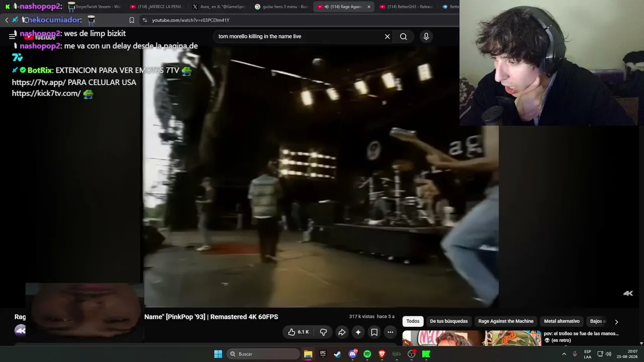The image size is (644, 362).
Task: Open more actions three-dot menu under video
Action: coord(390,332)
